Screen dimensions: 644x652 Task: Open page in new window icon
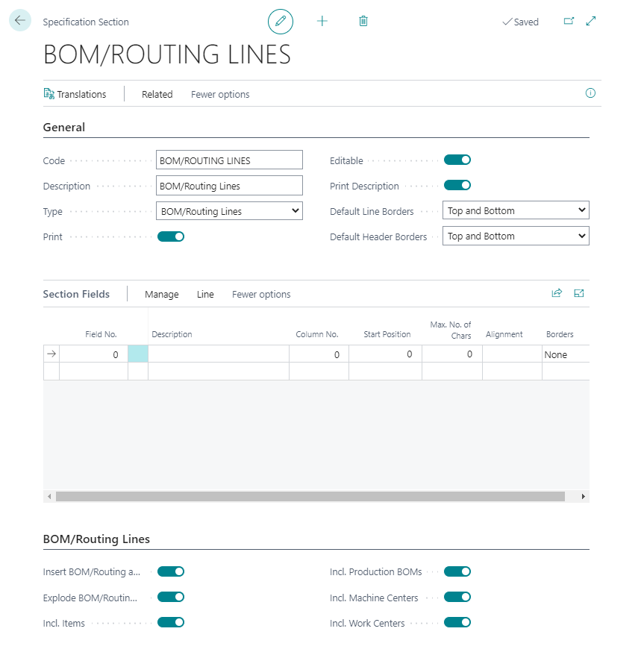tap(569, 21)
